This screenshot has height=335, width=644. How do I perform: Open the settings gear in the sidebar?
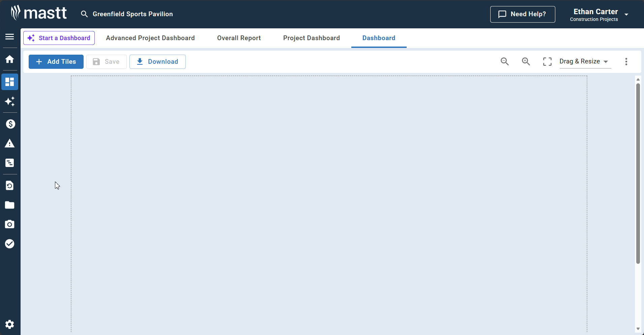pyautogui.click(x=10, y=324)
